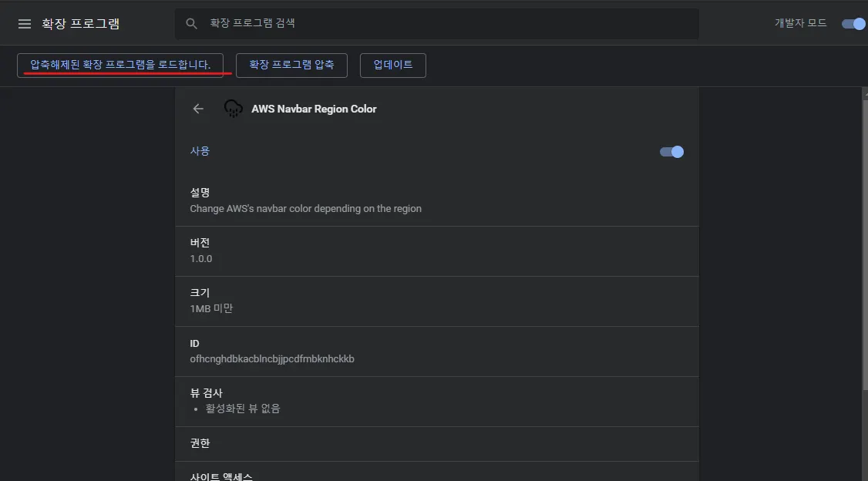Click version value 1.0.0

(x=201, y=259)
